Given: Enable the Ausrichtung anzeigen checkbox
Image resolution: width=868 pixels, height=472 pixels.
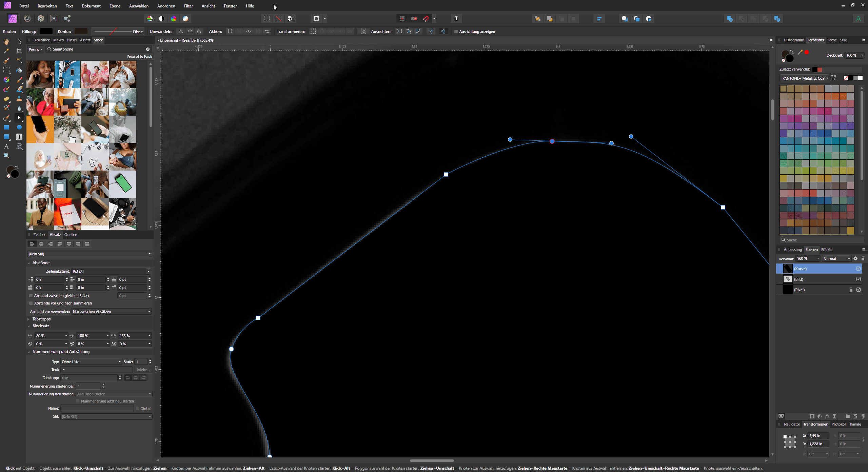Looking at the screenshot, I should click(x=456, y=31).
